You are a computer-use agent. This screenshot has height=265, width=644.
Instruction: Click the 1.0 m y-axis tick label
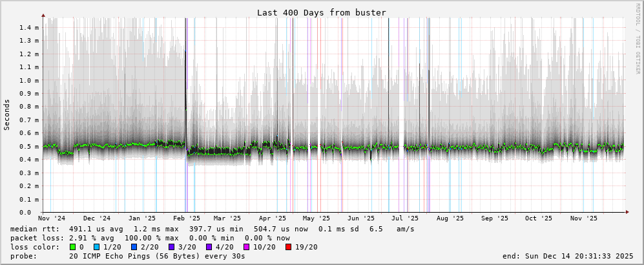click(29, 80)
